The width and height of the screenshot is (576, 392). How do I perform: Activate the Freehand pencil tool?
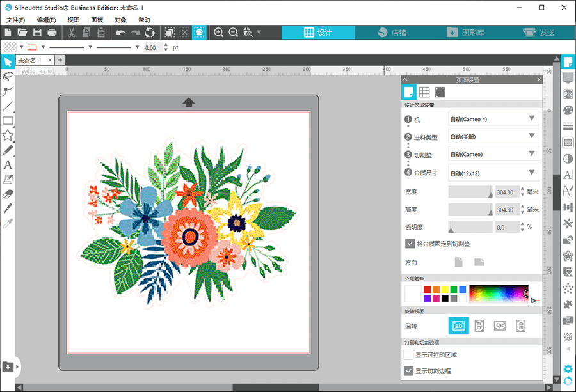click(x=8, y=150)
